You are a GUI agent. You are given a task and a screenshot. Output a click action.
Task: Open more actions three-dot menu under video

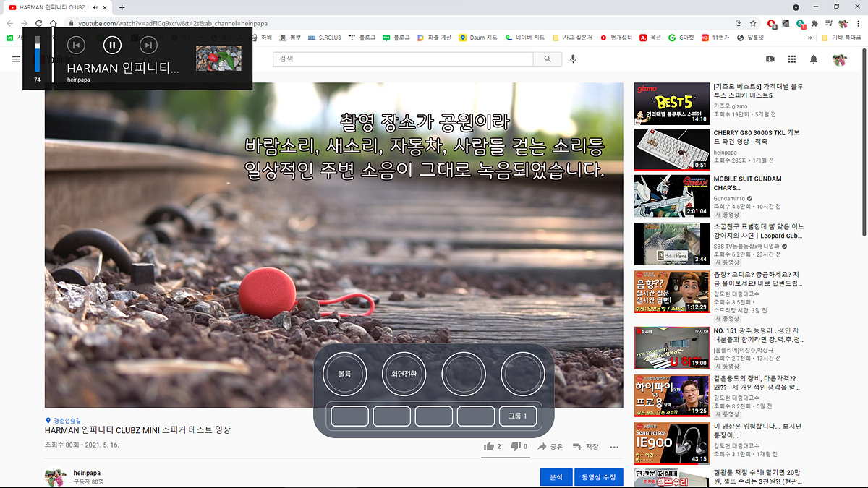point(614,447)
